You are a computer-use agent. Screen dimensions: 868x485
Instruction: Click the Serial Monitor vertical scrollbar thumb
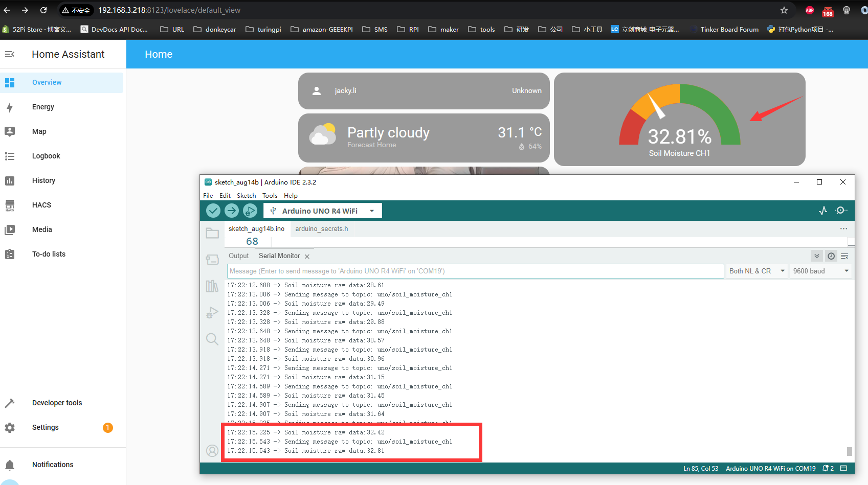(x=849, y=451)
